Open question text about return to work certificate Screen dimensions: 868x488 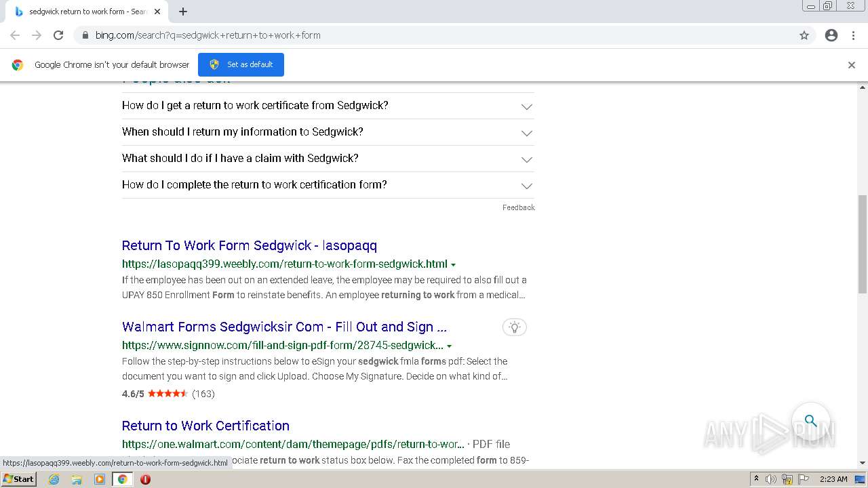[255, 105]
